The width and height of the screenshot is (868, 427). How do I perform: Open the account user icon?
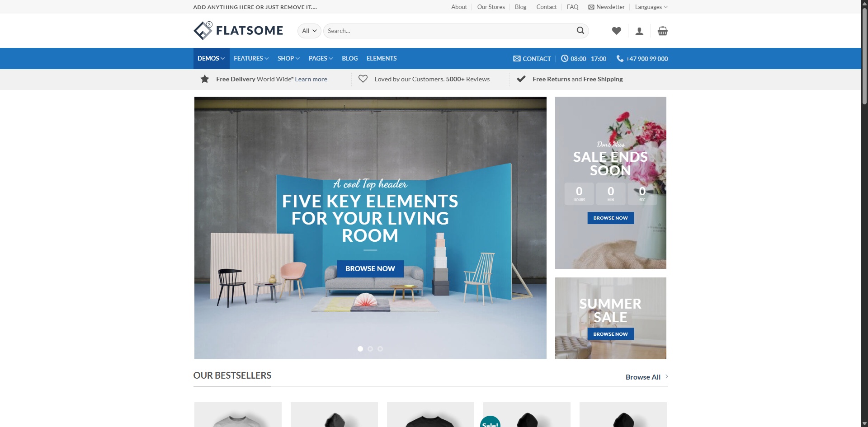tap(639, 31)
